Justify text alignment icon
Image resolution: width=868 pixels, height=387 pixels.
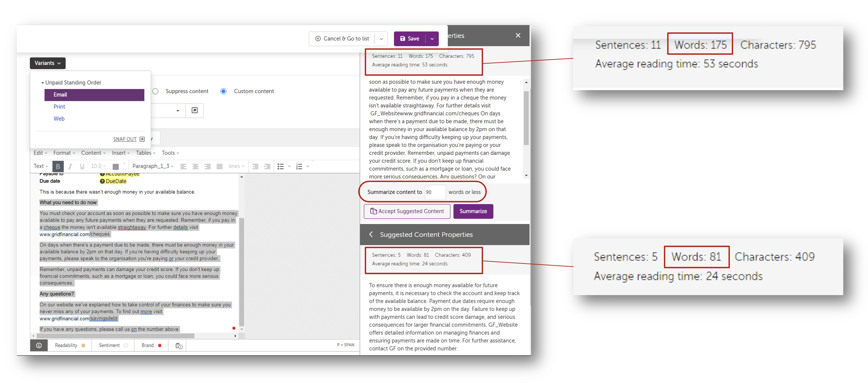pos(220,166)
